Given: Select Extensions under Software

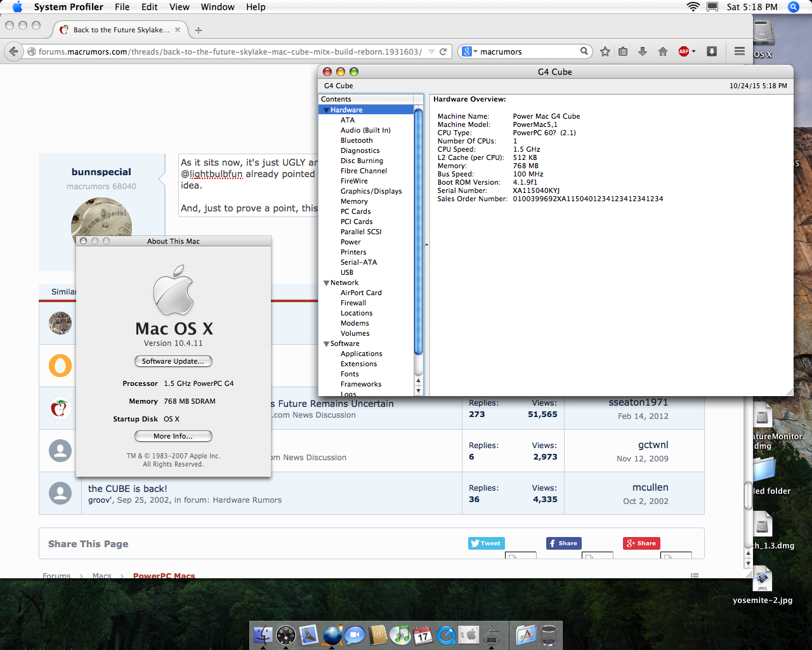Looking at the screenshot, I should click(x=359, y=364).
